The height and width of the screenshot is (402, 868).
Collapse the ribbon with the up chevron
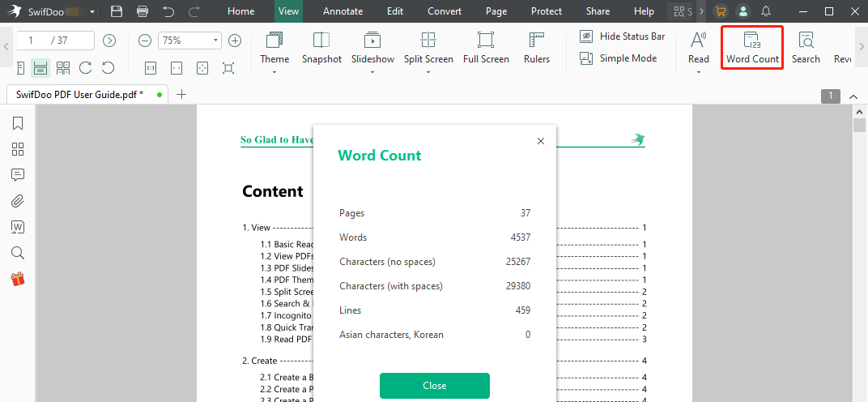[x=853, y=96]
